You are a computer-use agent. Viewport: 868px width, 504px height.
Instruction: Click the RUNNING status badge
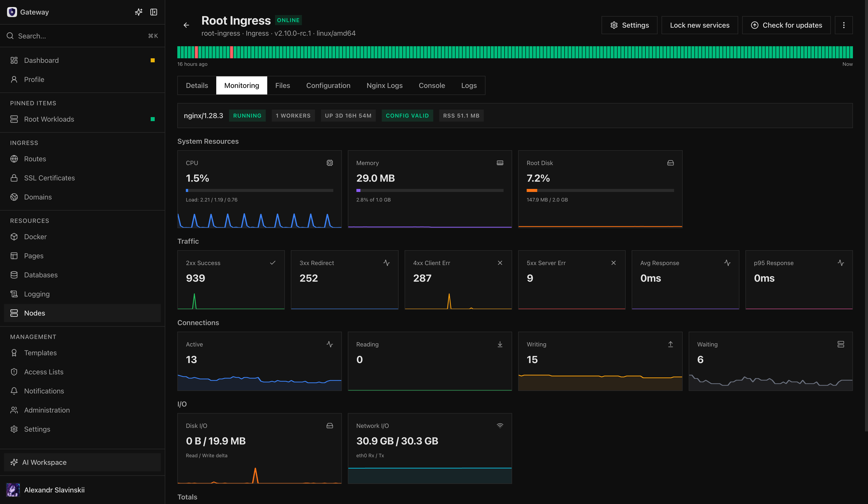[x=247, y=116]
